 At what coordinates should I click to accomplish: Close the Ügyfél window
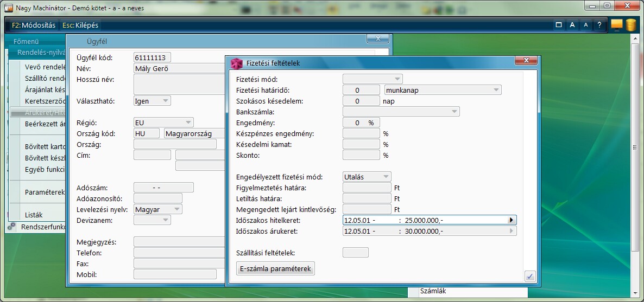378,38
